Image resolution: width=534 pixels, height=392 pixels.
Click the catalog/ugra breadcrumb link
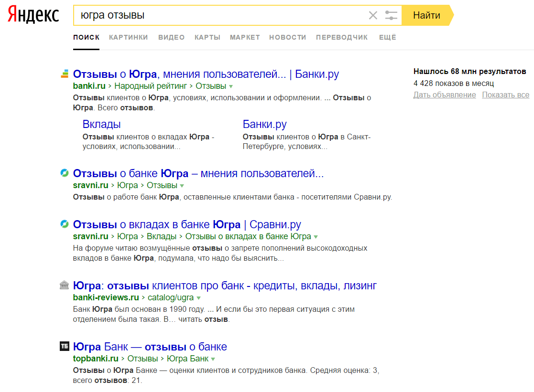click(x=171, y=297)
